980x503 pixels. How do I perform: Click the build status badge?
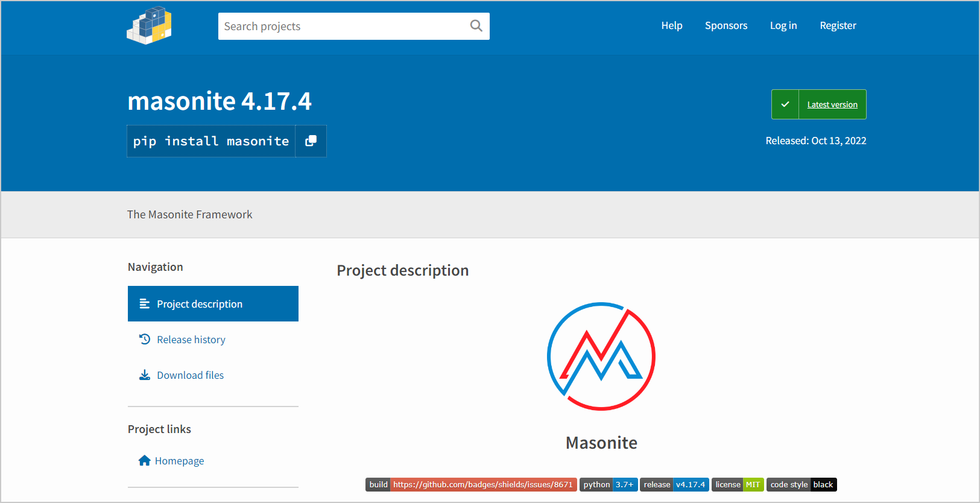pos(471,485)
